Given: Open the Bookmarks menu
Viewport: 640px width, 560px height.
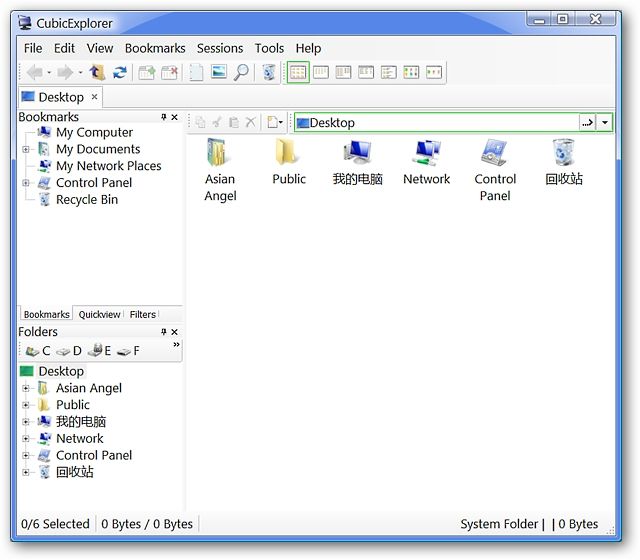Looking at the screenshot, I should click(155, 48).
